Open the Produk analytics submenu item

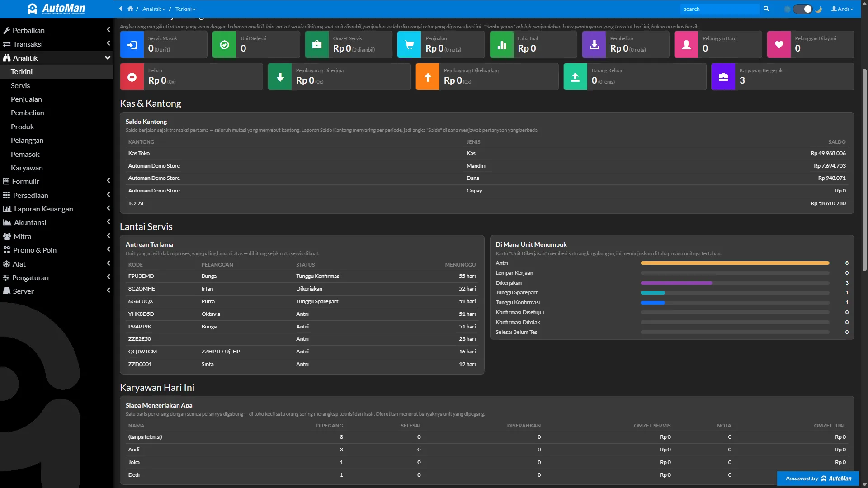tap(23, 127)
